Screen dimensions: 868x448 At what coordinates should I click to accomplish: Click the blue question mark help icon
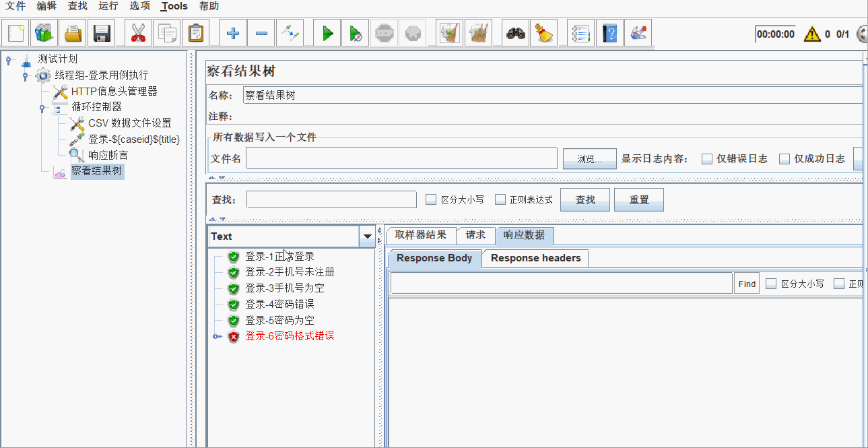point(609,32)
